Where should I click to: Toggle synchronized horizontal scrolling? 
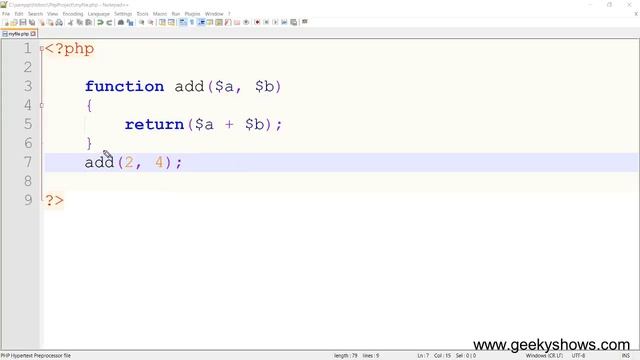pos(171,22)
